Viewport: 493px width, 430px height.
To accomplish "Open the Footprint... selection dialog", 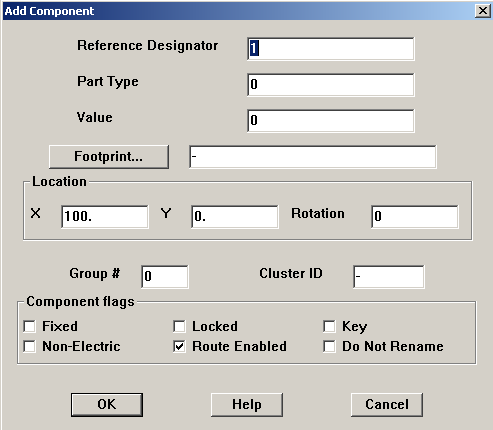I will pyautogui.click(x=109, y=156).
